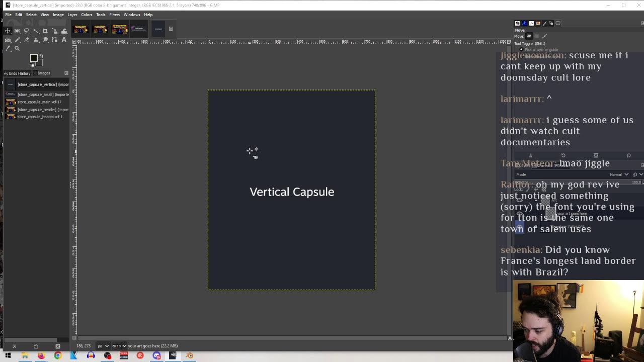
Task: Open the status bar unit dropdown (px)
Action: coord(103,346)
